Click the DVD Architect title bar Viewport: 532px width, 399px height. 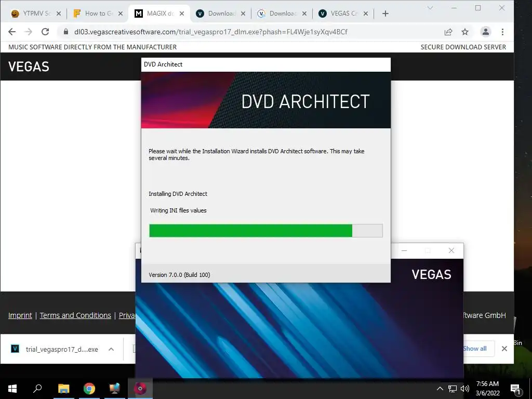pyautogui.click(x=265, y=64)
